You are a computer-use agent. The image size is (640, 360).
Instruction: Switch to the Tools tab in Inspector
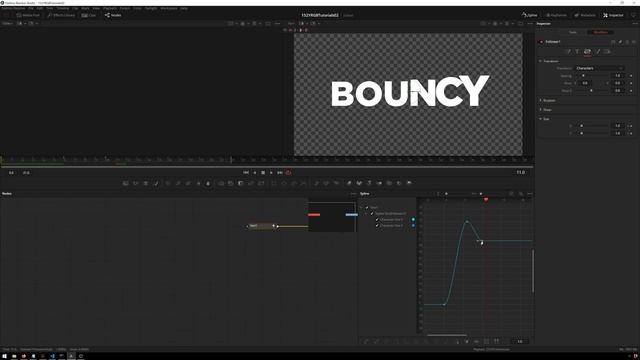tap(573, 32)
